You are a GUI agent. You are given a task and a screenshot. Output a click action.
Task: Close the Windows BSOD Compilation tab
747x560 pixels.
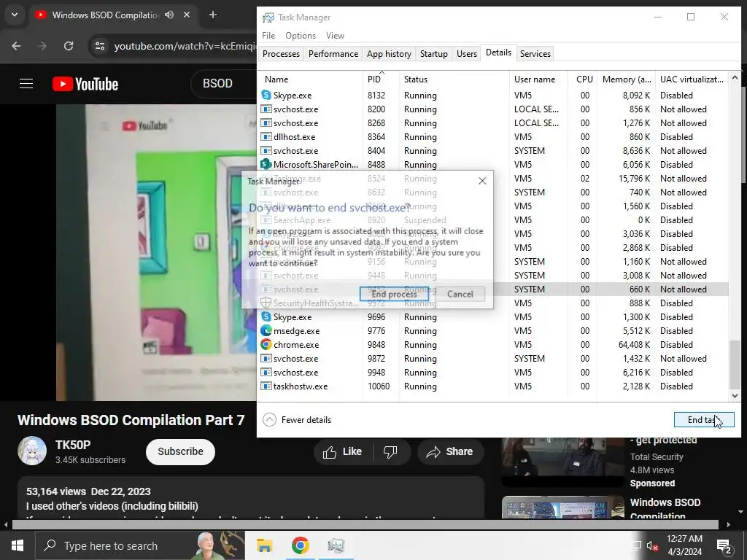187,15
